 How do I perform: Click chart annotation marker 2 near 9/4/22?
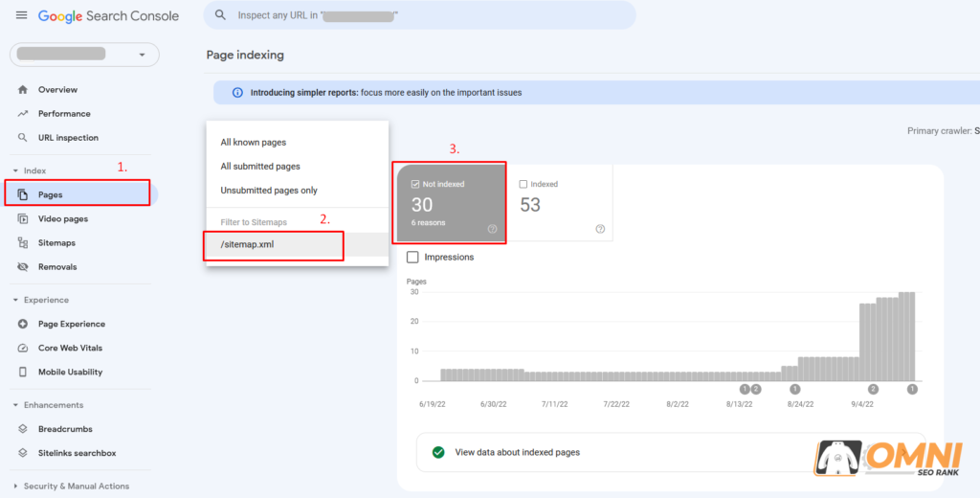873,389
